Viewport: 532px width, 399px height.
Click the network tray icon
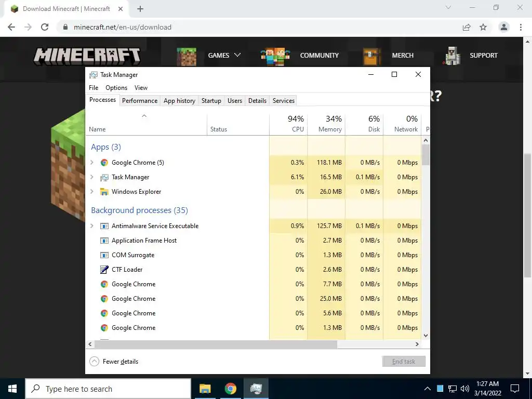453,389
